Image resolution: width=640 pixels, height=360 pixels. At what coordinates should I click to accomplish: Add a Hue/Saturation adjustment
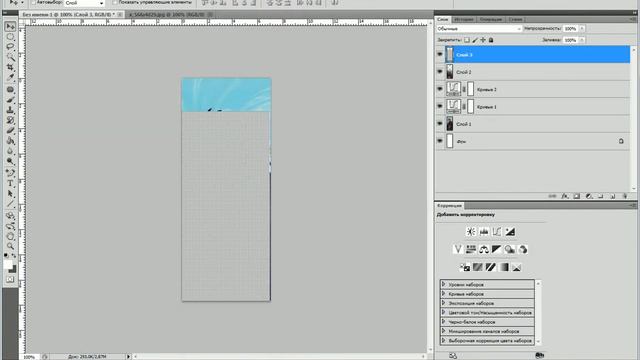(471, 249)
